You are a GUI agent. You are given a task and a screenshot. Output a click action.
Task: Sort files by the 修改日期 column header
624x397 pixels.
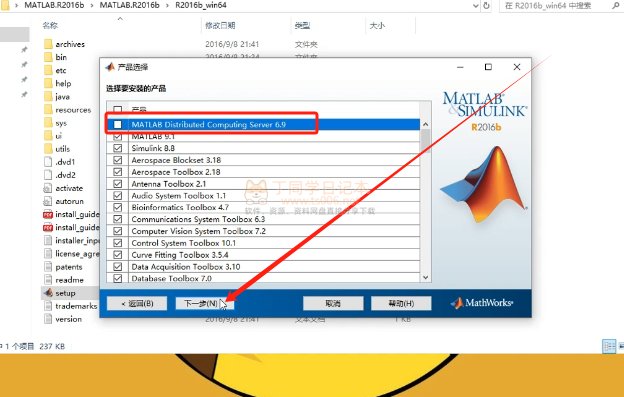(x=220, y=25)
